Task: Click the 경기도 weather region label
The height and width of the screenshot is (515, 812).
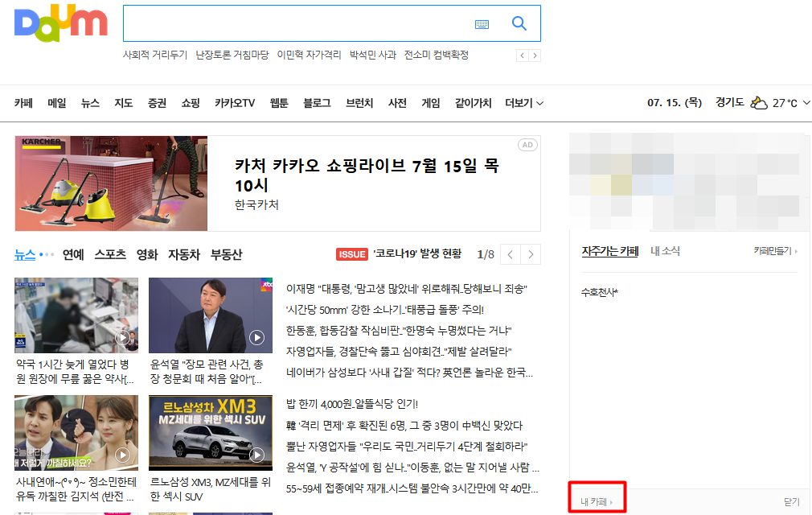Action: [x=730, y=102]
